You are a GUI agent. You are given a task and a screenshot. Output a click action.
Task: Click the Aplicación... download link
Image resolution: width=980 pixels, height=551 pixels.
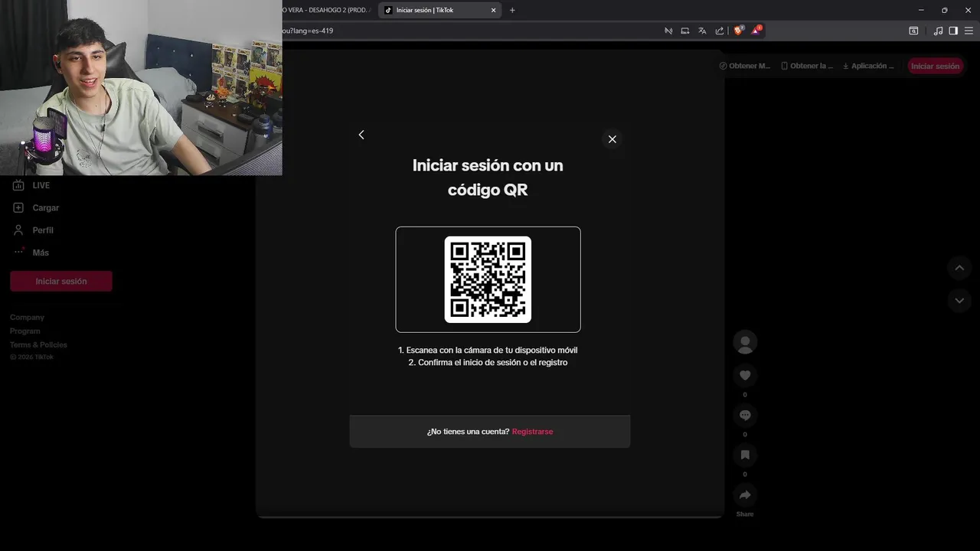point(868,66)
